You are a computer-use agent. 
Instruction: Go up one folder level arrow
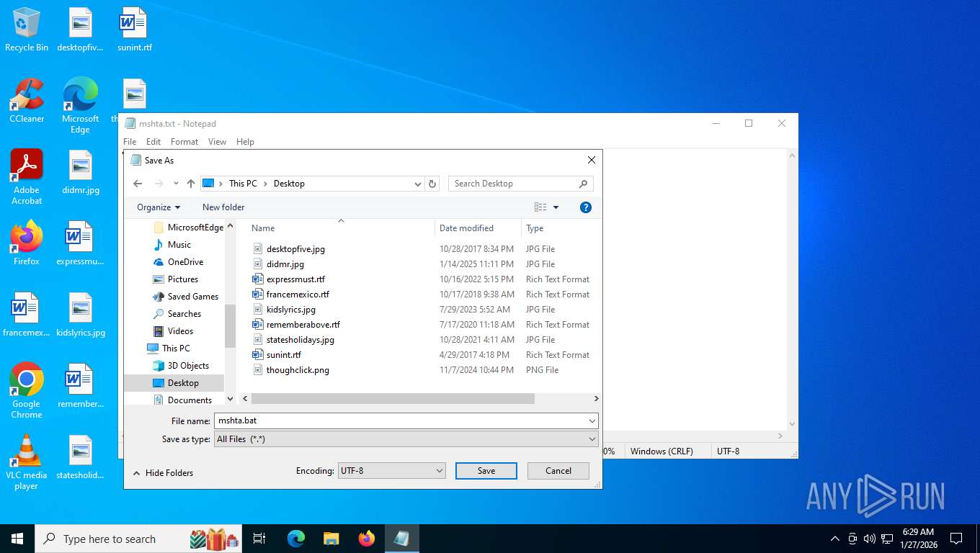(x=190, y=184)
